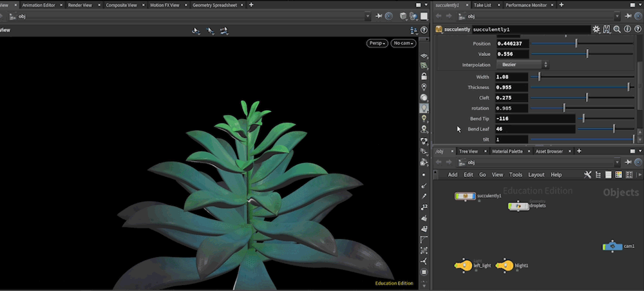The width and height of the screenshot is (644, 291).
Task: Show node info in parameter pane
Action: [627, 29]
